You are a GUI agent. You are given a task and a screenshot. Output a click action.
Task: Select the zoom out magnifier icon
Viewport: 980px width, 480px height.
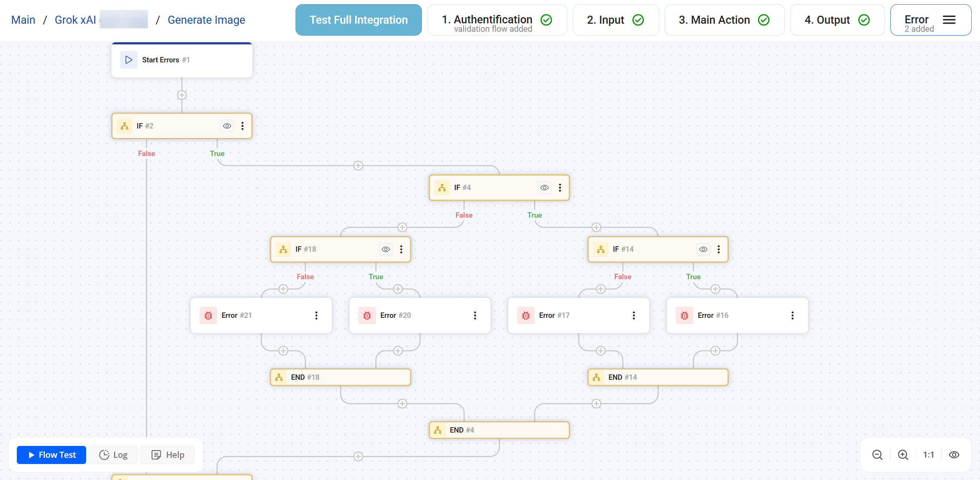pos(877,455)
